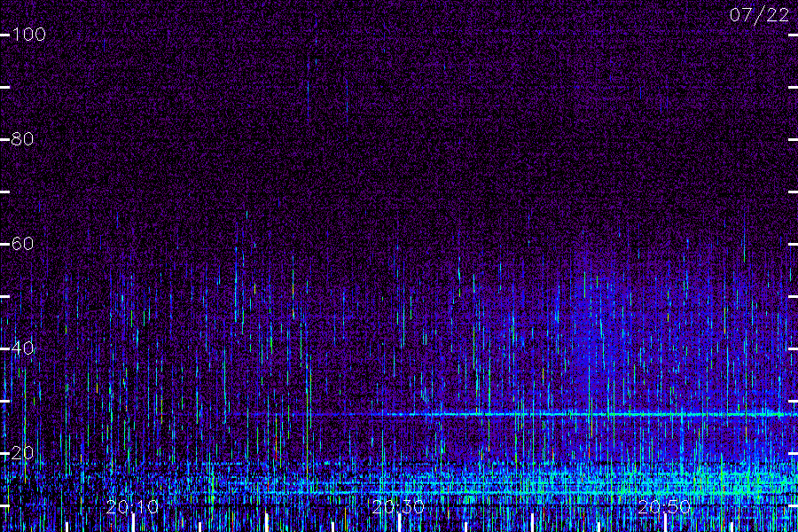
Task: Click the 20:10 time axis label
Action: [x=132, y=507]
